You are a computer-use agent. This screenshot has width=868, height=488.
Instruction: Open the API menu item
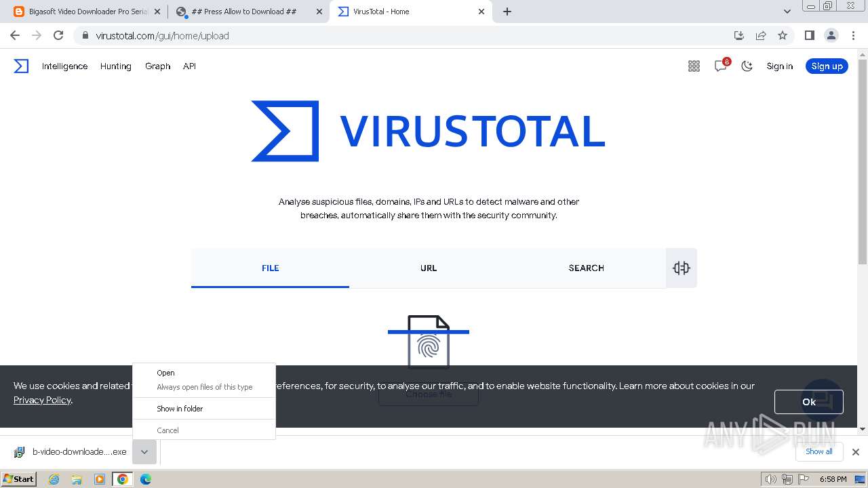pos(189,66)
